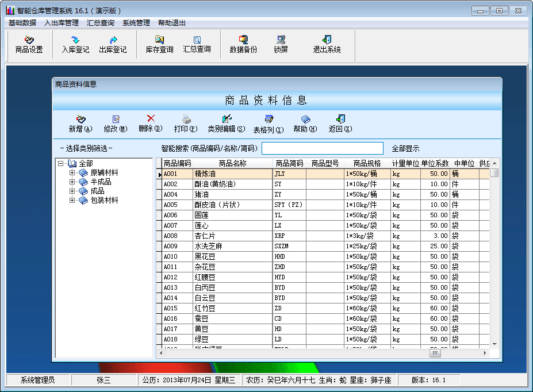Select the 原辅材料 tree category

point(104,172)
